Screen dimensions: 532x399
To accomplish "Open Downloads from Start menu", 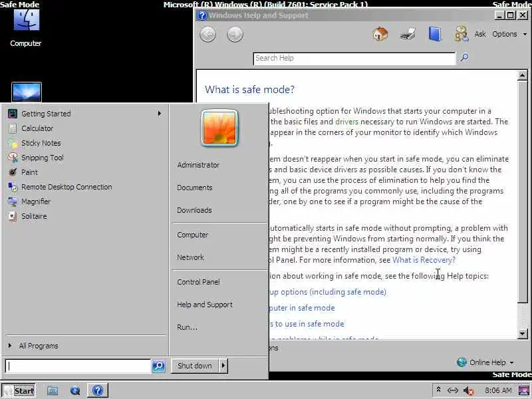I will [194, 210].
